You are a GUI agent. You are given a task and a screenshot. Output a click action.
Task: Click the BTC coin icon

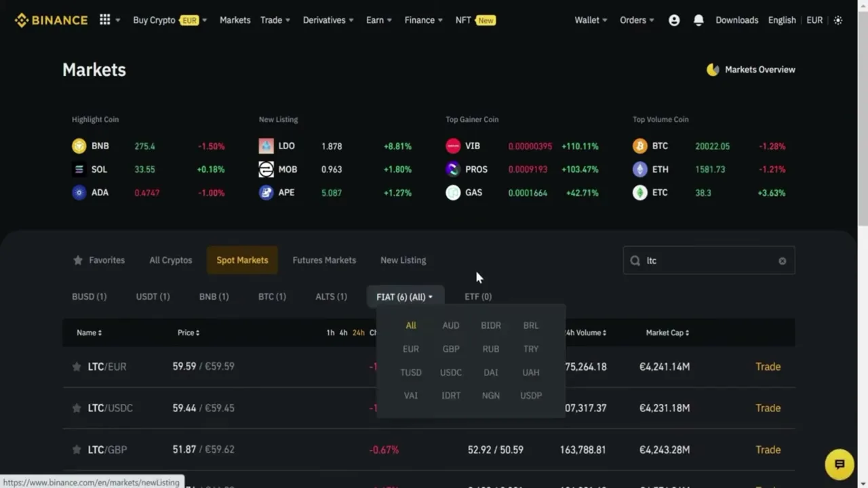640,146
